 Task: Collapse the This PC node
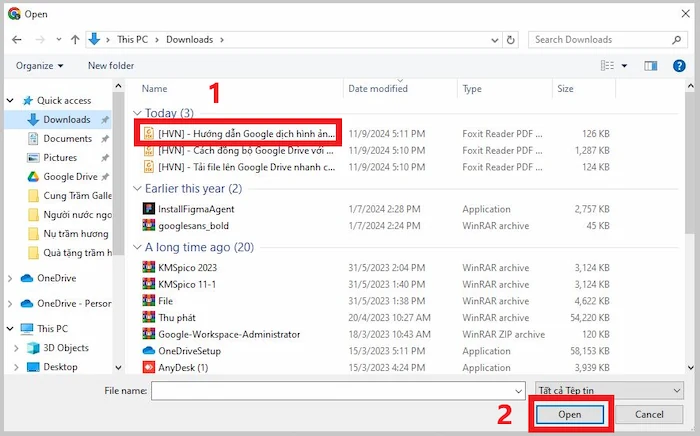(x=10, y=328)
